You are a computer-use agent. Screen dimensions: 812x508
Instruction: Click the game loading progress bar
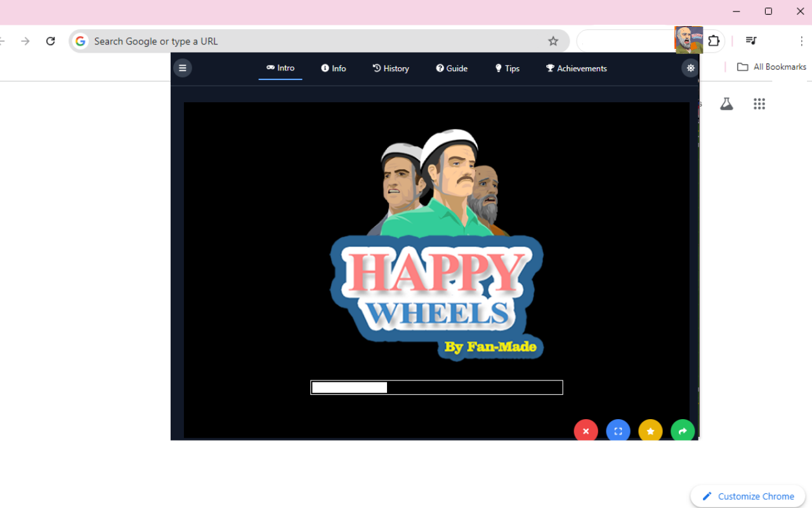[436, 387]
